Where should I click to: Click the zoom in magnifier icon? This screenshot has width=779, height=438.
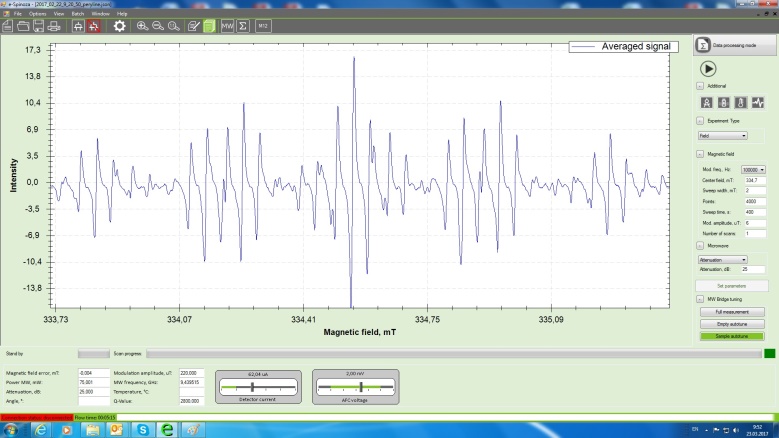[142, 26]
